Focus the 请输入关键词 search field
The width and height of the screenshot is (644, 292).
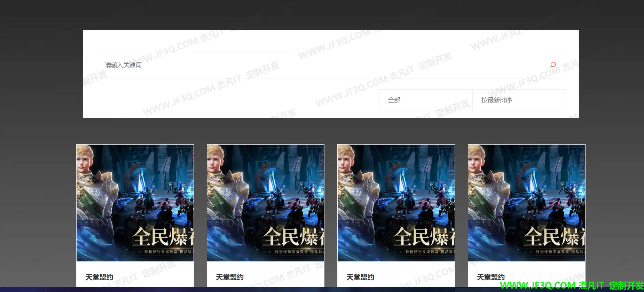tap(313, 65)
